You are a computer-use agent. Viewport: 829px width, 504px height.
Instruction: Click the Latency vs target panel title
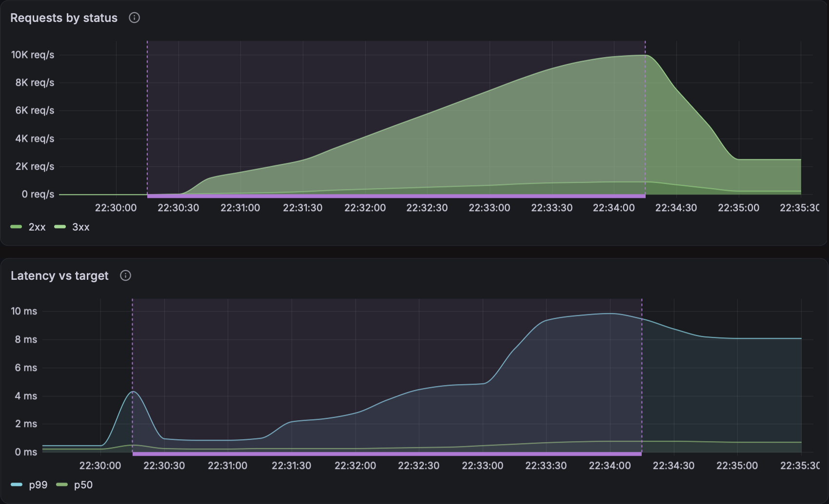click(x=59, y=276)
